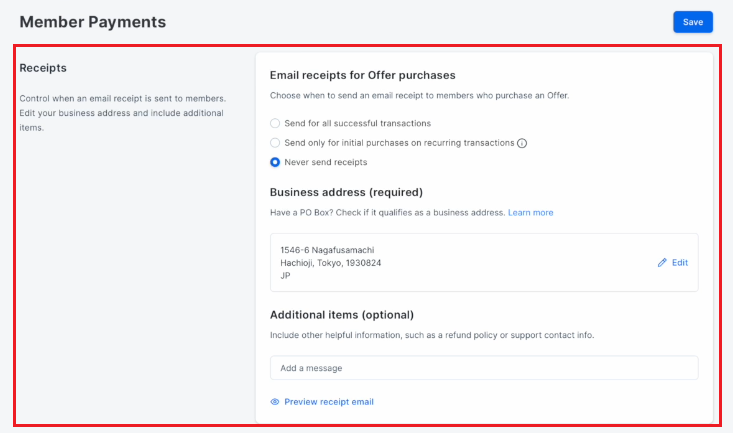Click the "Business address (required)" heading

(346, 193)
